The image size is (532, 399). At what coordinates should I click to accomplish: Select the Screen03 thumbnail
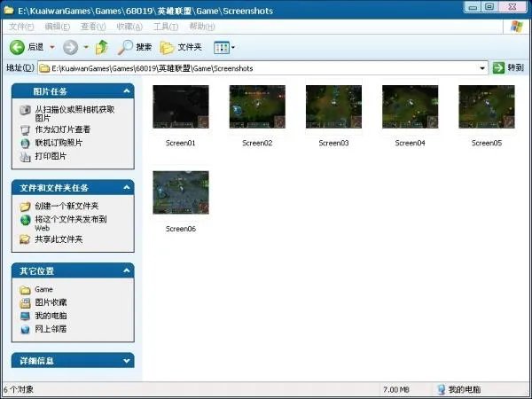coord(333,107)
